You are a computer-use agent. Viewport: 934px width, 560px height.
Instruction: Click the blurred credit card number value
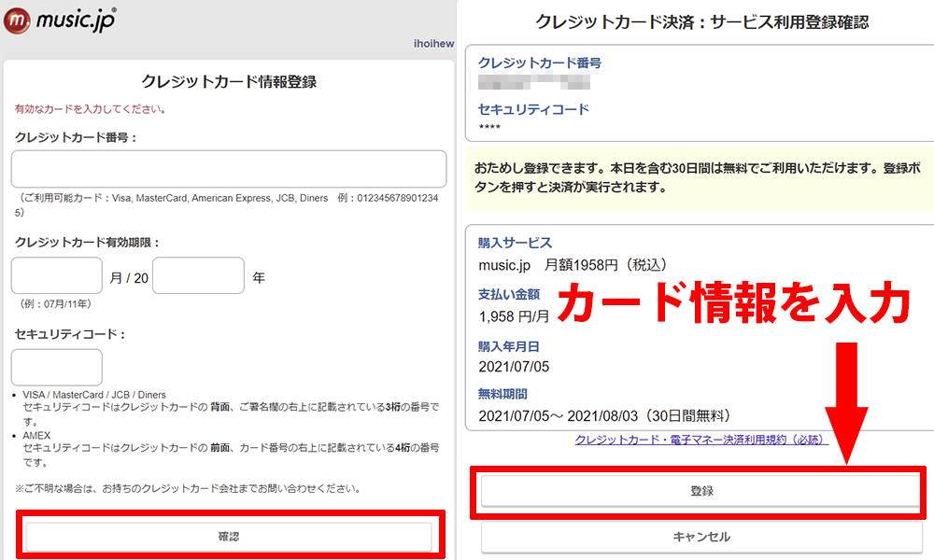point(534,81)
